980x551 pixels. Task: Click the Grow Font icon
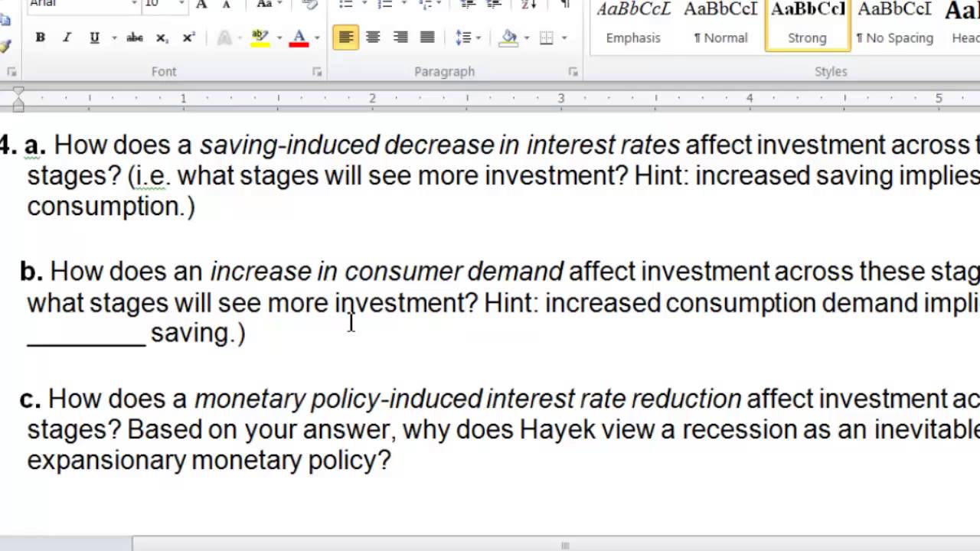201,5
